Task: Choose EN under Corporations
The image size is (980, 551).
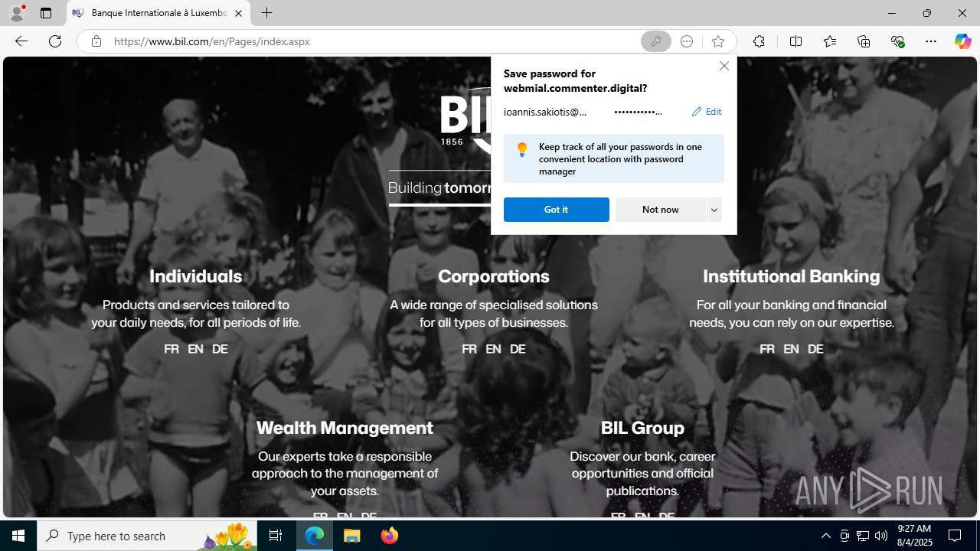Action: click(493, 349)
